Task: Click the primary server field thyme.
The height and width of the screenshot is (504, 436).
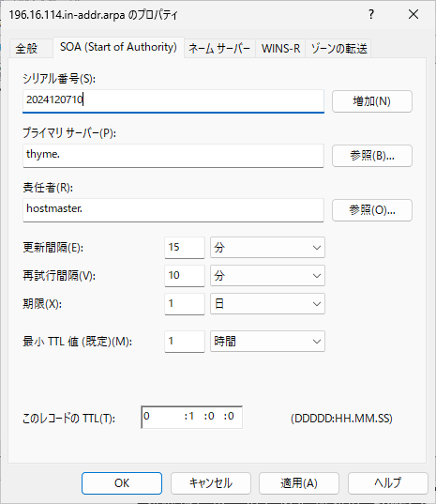Action: (x=173, y=156)
